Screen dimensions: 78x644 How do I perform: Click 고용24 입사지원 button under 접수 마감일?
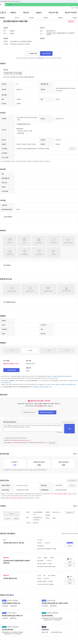coord(11,370)
